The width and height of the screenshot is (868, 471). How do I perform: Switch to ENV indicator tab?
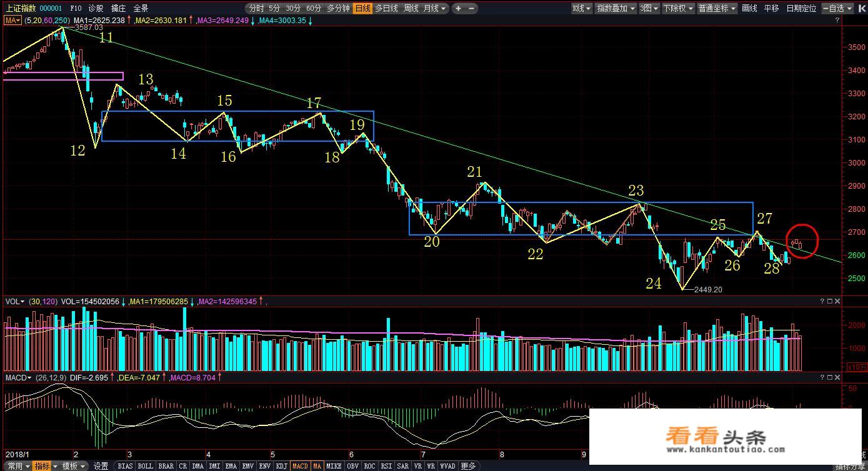(x=264, y=466)
